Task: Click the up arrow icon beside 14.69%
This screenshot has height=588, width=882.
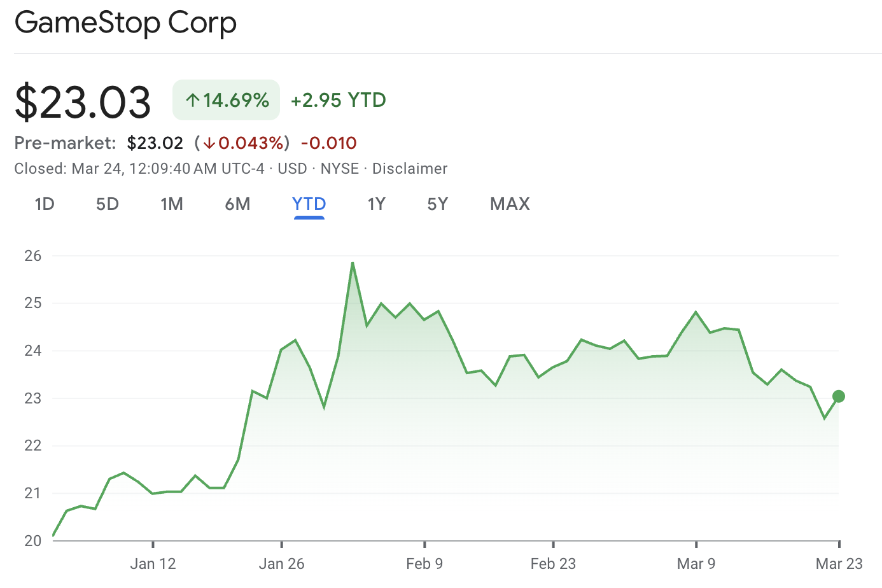Action: tap(193, 101)
